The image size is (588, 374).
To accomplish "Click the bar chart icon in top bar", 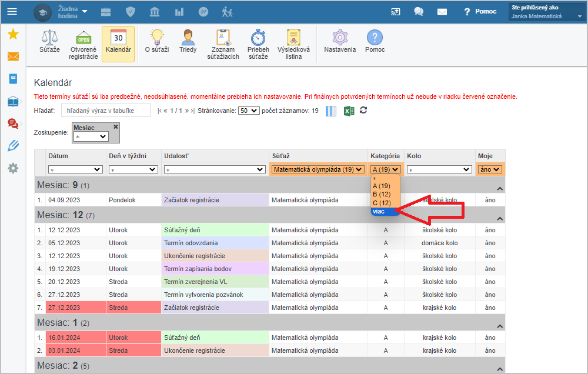I will point(179,12).
